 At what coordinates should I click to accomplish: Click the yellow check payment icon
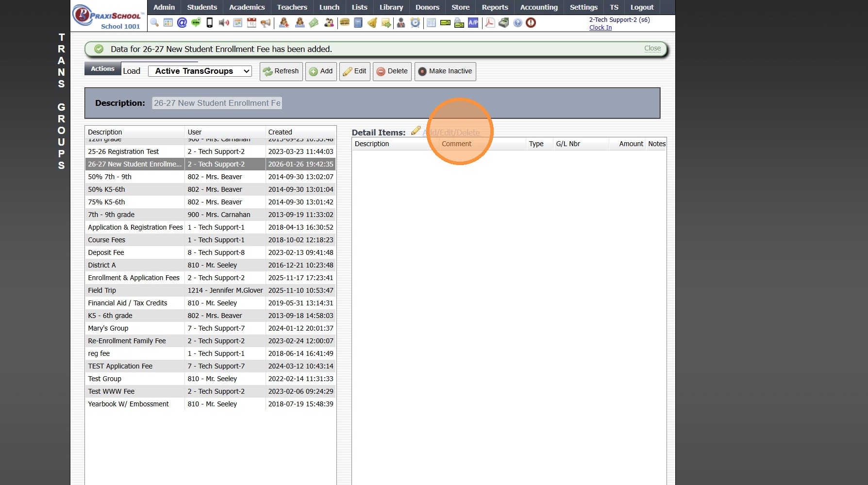click(x=445, y=23)
